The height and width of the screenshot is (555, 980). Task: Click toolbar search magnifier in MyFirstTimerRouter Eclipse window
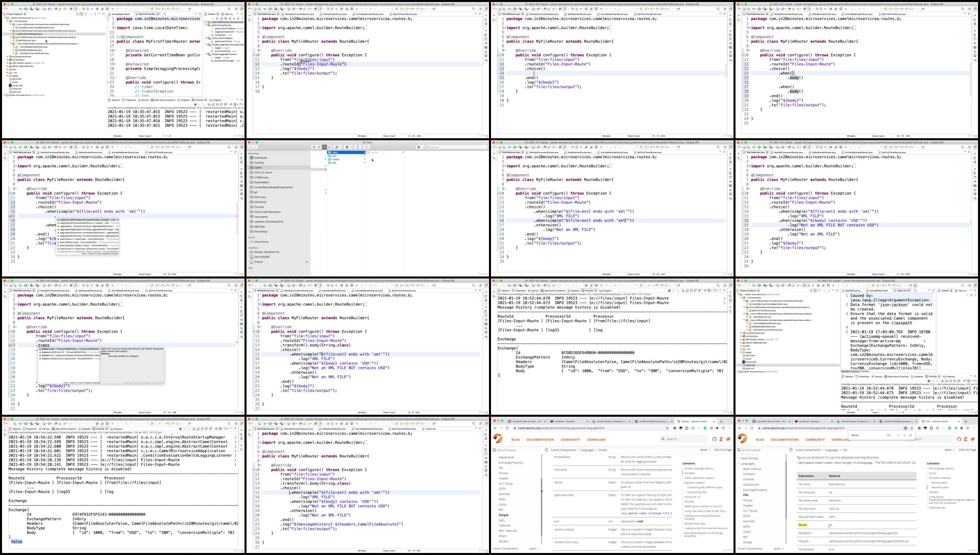coord(229,9)
